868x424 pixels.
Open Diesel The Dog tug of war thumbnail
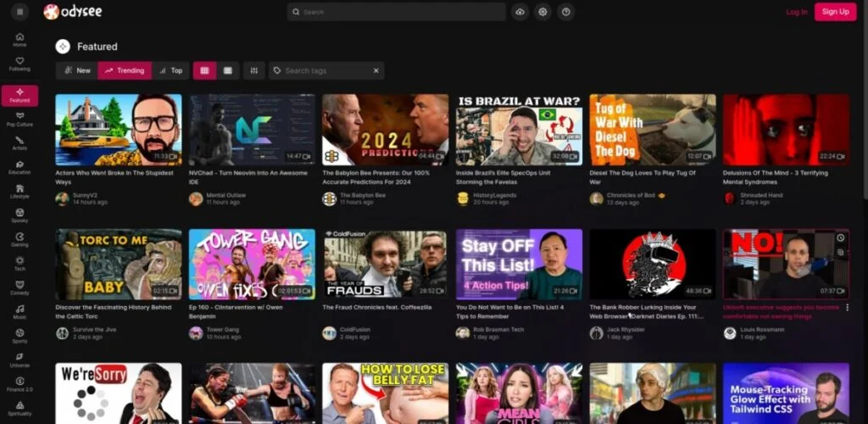pos(653,130)
